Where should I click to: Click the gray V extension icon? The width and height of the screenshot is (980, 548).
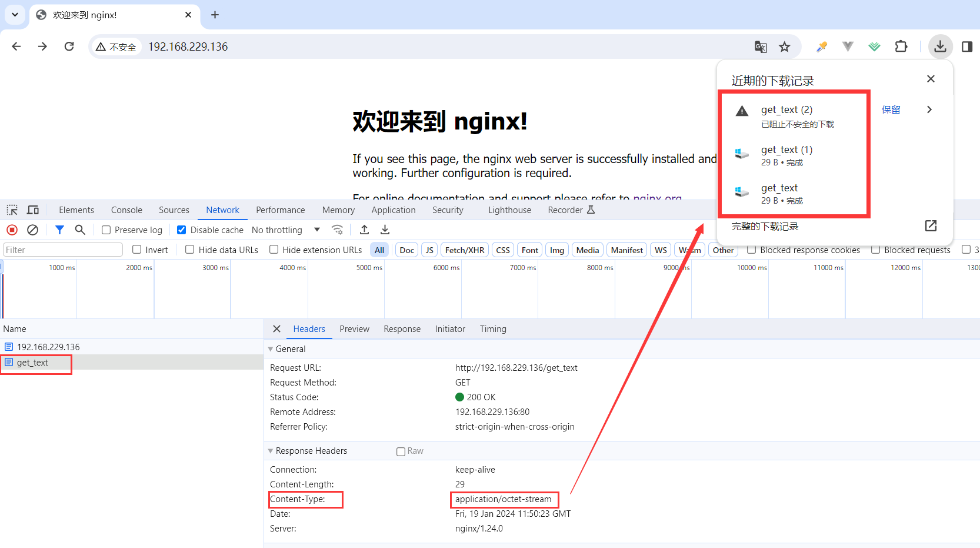point(848,47)
